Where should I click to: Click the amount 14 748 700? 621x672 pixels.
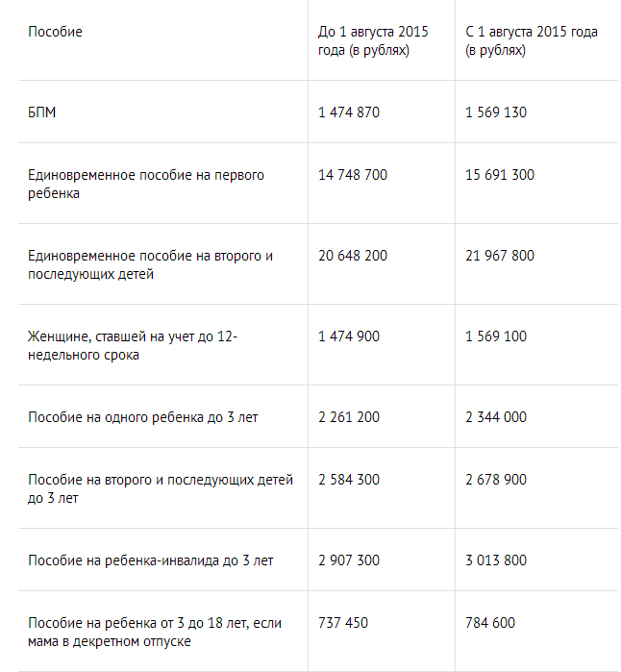tap(353, 175)
